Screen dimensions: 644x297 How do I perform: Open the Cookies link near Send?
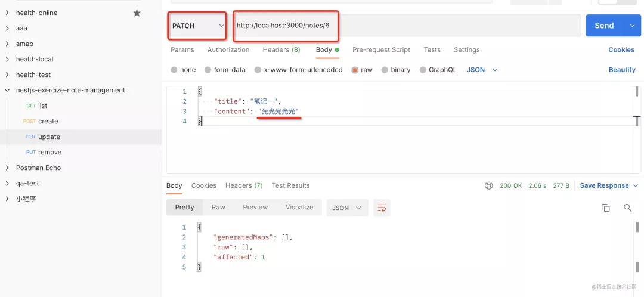coord(621,50)
